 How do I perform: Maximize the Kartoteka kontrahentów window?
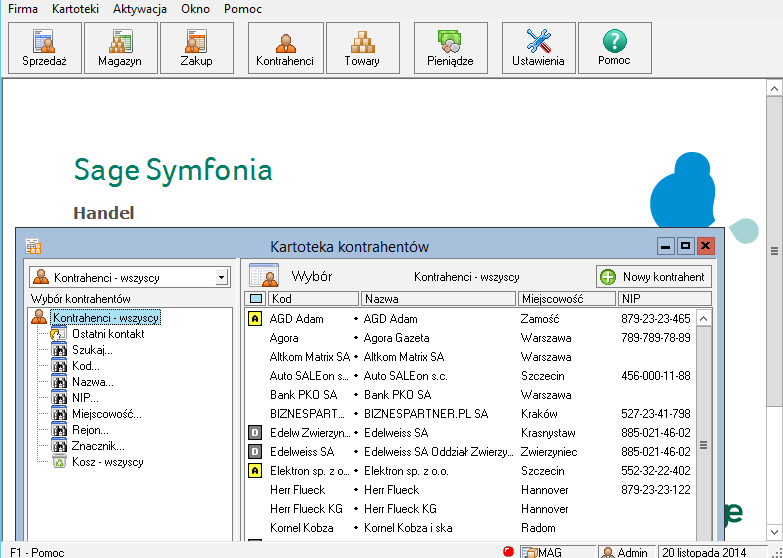(x=685, y=246)
